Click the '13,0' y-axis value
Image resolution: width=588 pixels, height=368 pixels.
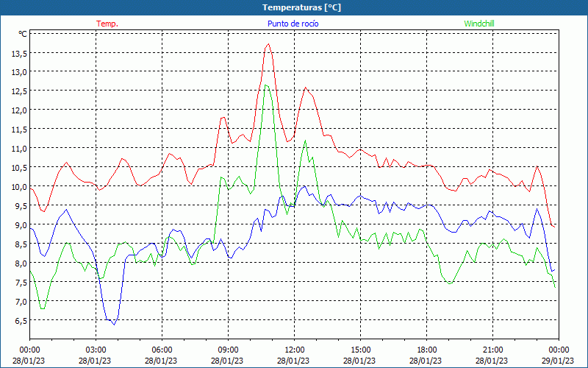19,72
